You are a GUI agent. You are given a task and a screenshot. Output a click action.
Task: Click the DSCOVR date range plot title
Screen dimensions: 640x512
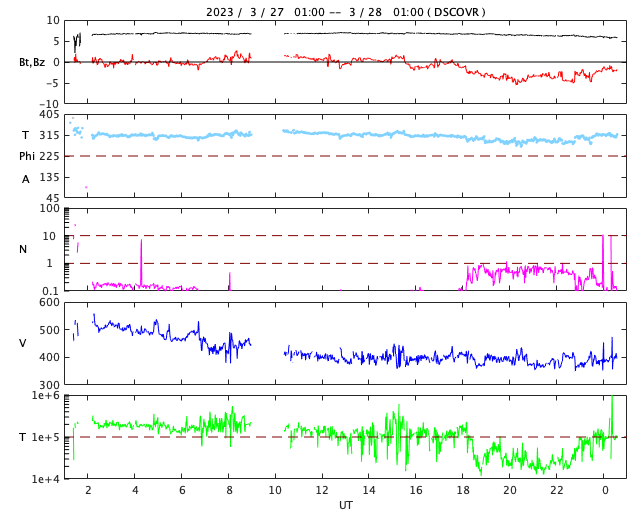pos(345,12)
